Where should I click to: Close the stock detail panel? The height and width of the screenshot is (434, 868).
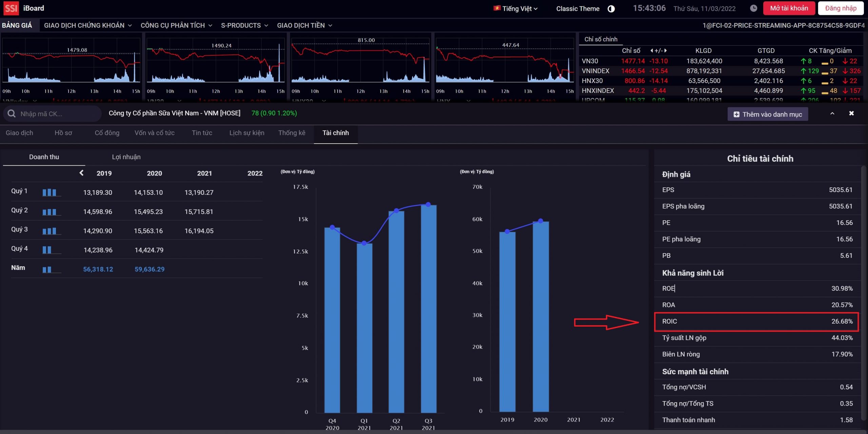(x=851, y=113)
